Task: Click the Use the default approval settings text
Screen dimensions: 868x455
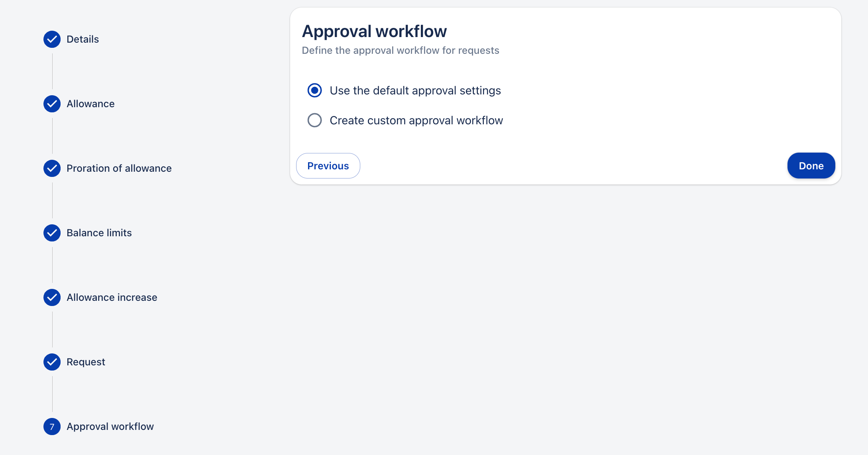Action: click(415, 90)
